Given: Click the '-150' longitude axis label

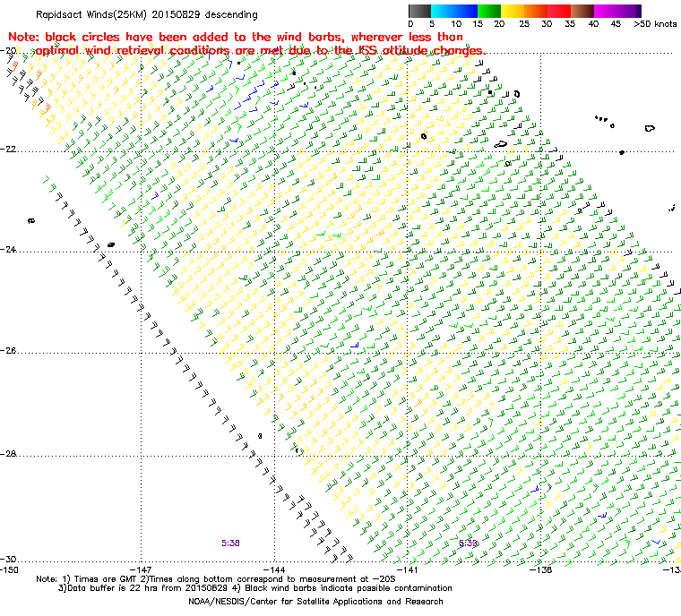Looking at the screenshot, I should point(9,569).
